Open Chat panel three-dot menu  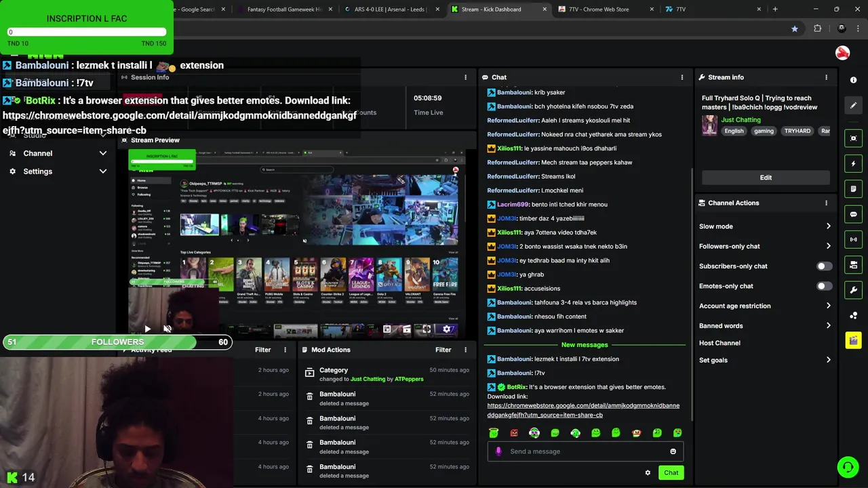(682, 77)
